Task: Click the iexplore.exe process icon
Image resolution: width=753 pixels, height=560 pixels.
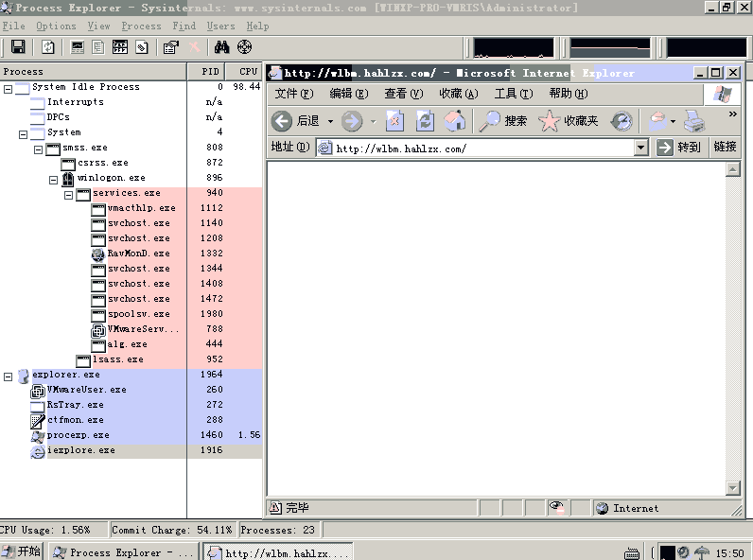Action: pos(38,451)
